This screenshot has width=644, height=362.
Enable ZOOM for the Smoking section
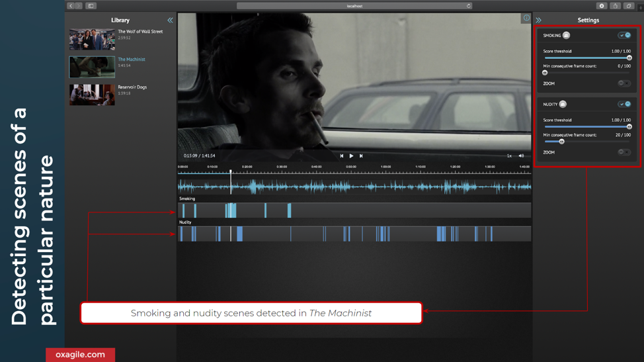point(624,84)
